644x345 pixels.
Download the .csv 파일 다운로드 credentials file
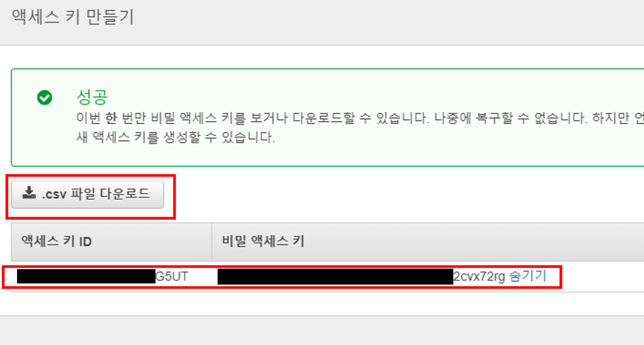click(x=87, y=194)
